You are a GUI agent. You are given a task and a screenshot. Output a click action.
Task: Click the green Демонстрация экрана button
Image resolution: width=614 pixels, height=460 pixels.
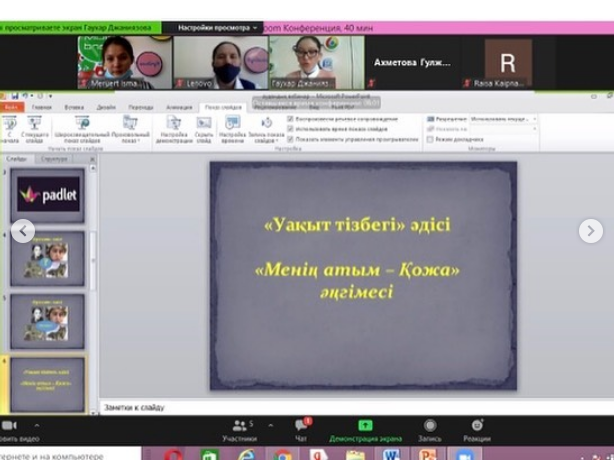pos(365,429)
